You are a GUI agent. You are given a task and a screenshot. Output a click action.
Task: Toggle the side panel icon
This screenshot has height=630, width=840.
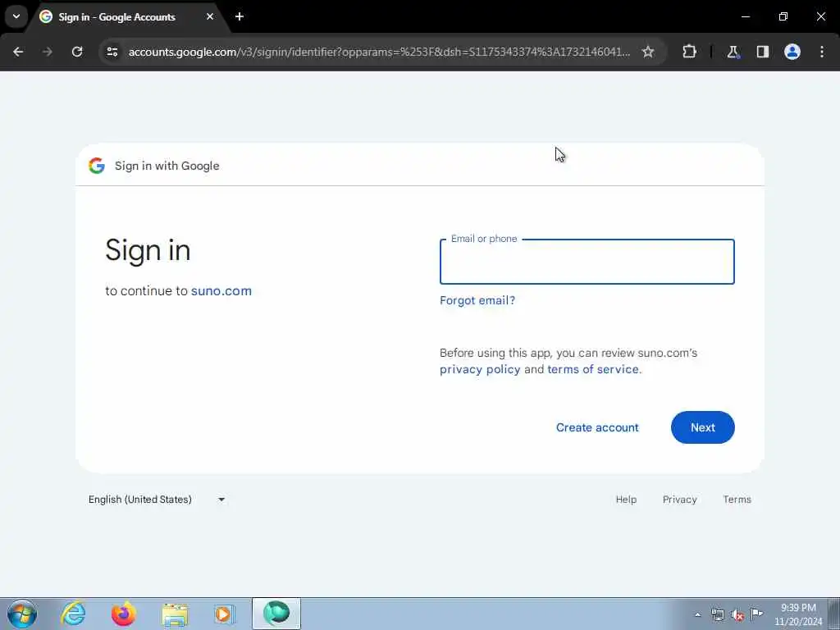[762, 52]
